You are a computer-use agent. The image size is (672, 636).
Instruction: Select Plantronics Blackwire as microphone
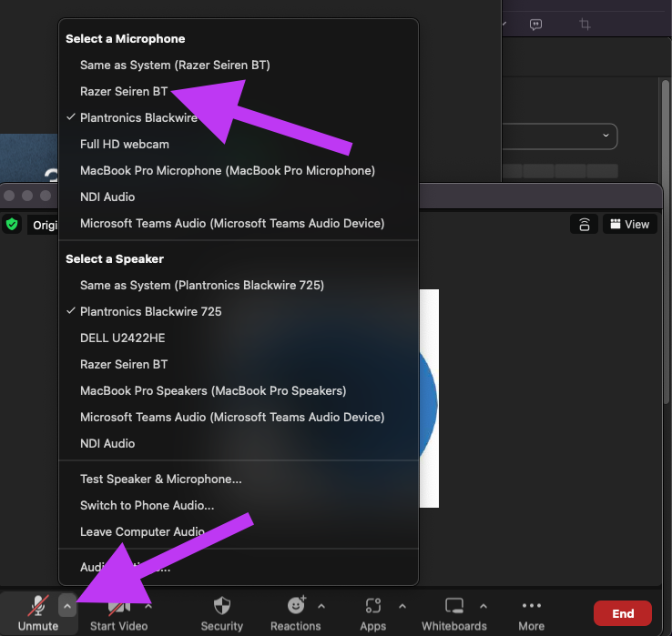(239, 117)
